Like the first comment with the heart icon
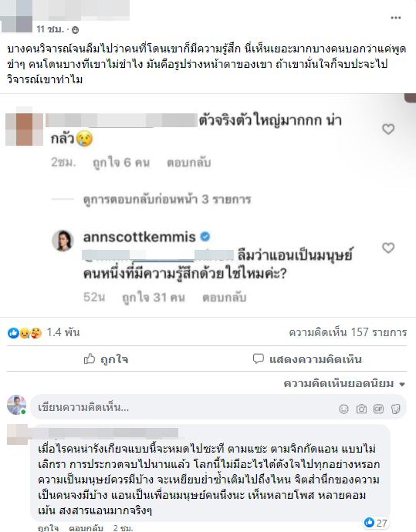The width and height of the screenshot is (416, 532). 388,129
